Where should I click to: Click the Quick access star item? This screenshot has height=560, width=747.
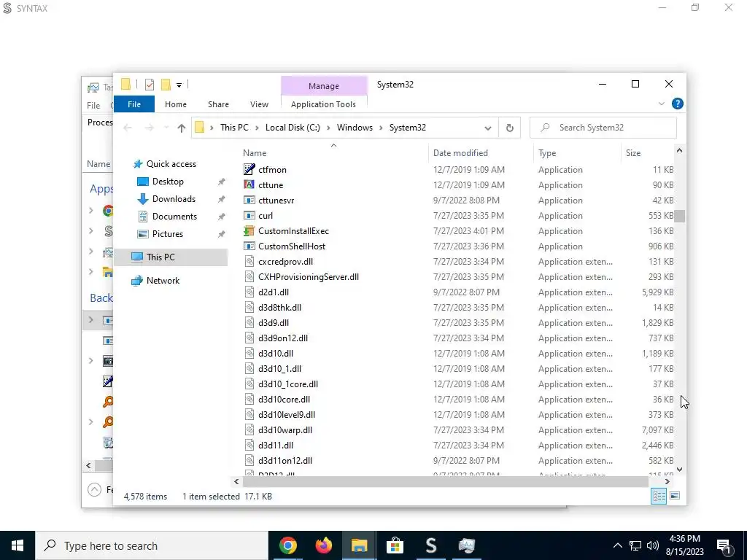[x=171, y=164]
